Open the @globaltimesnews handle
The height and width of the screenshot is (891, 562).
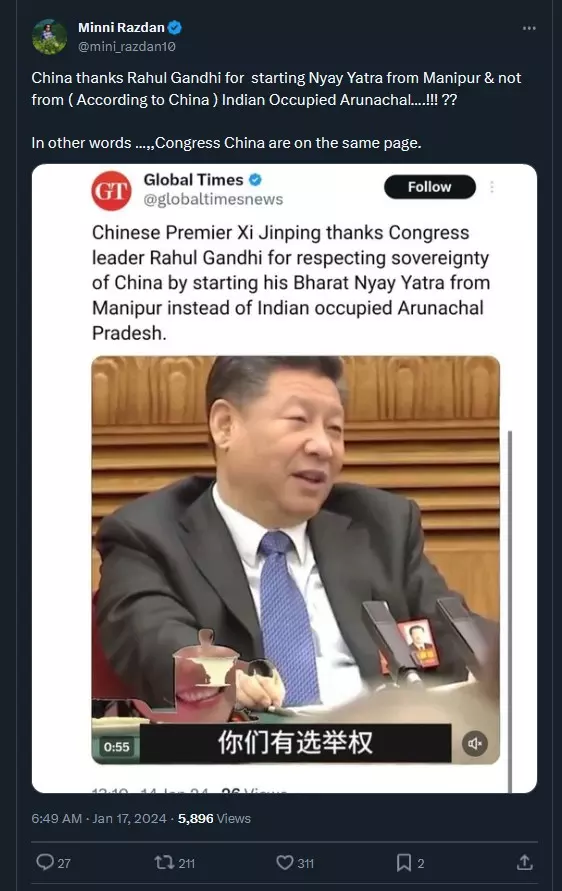coord(213,199)
